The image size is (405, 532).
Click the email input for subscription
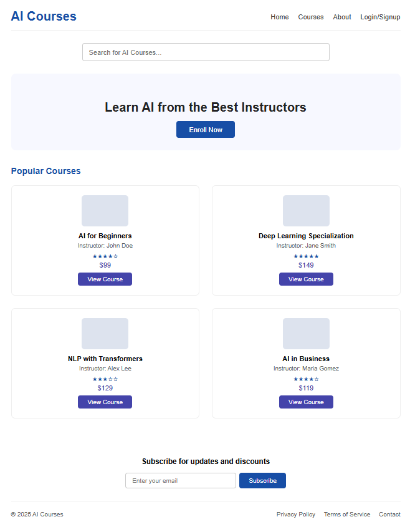pyautogui.click(x=181, y=481)
